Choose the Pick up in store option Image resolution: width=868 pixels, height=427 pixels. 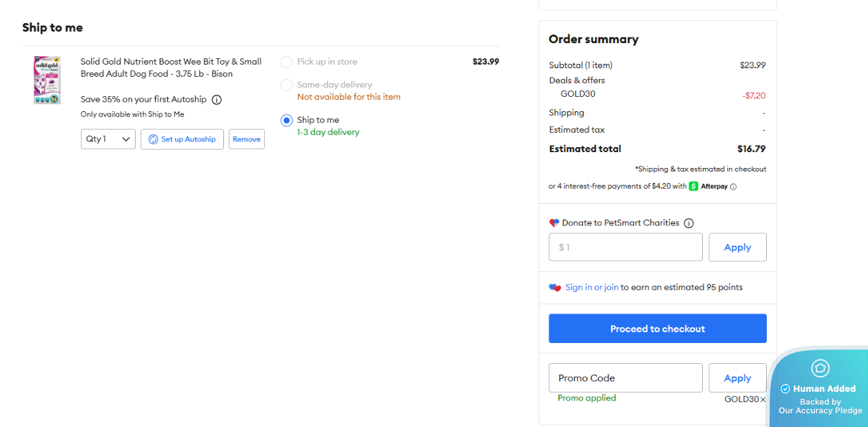point(287,62)
